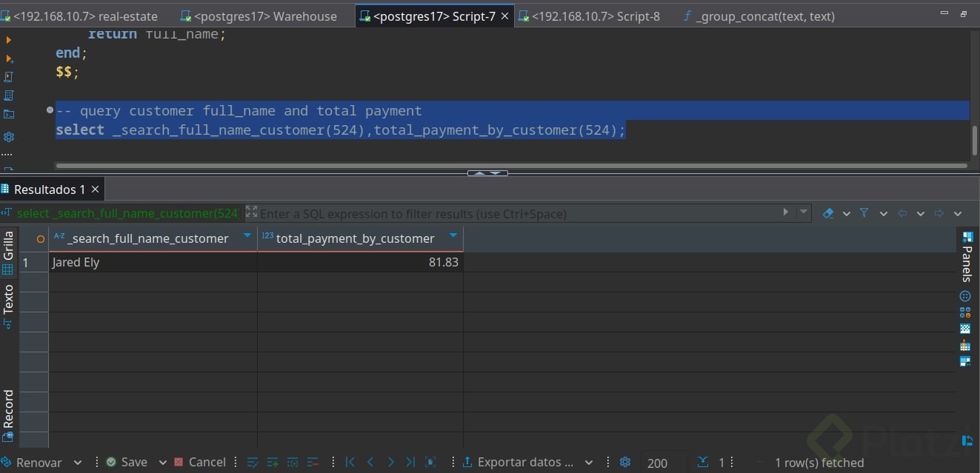Minimize the editor panel area

click(x=944, y=13)
